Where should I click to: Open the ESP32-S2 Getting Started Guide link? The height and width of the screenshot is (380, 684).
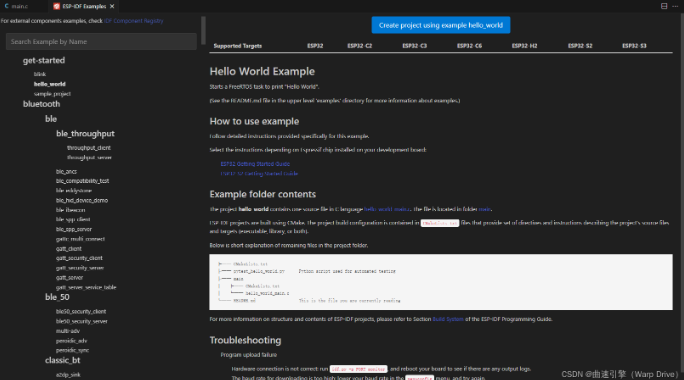[x=259, y=174]
